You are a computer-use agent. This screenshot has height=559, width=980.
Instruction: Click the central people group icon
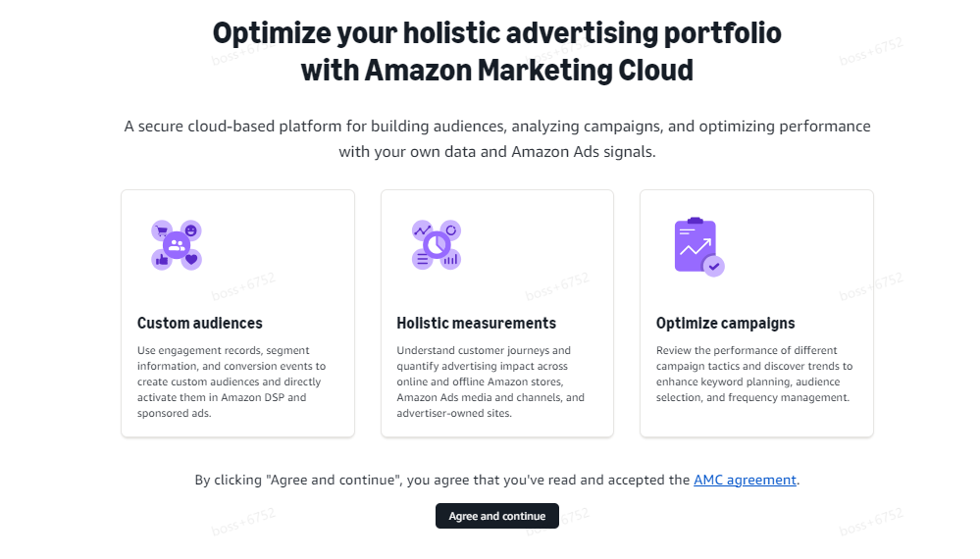click(x=177, y=245)
